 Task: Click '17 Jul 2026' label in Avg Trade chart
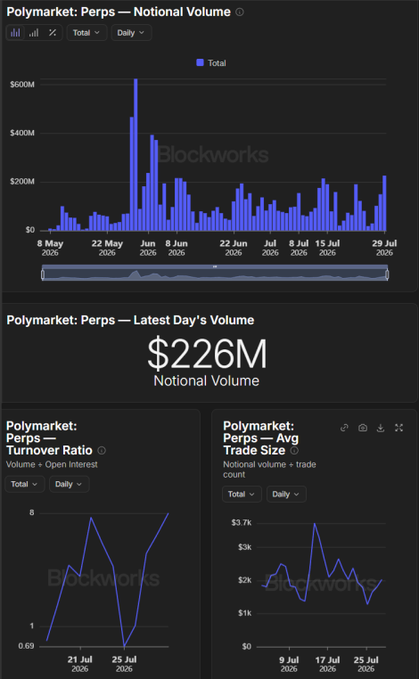pyautogui.click(x=327, y=664)
